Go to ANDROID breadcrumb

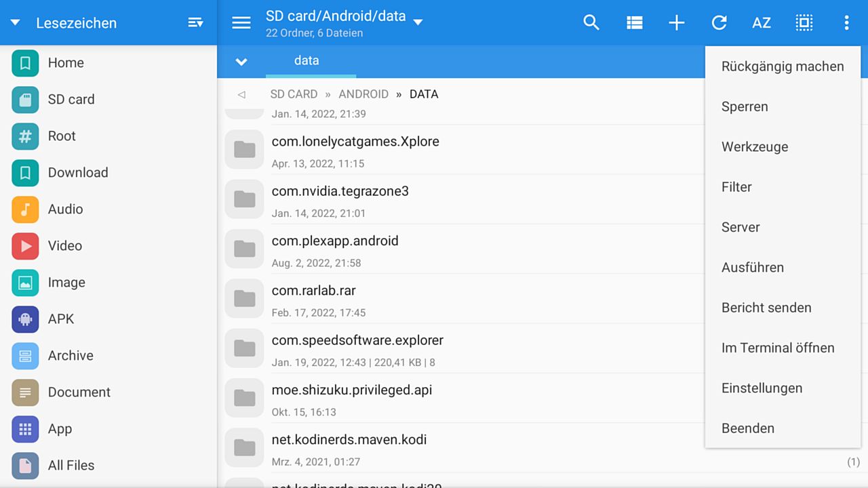pos(363,94)
